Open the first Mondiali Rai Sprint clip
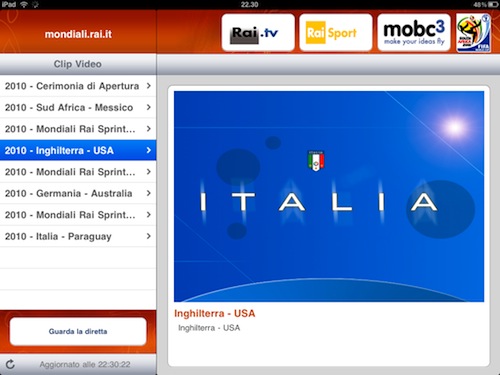The height and width of the screenshot is (375, 500). click(x=78, y=129)
